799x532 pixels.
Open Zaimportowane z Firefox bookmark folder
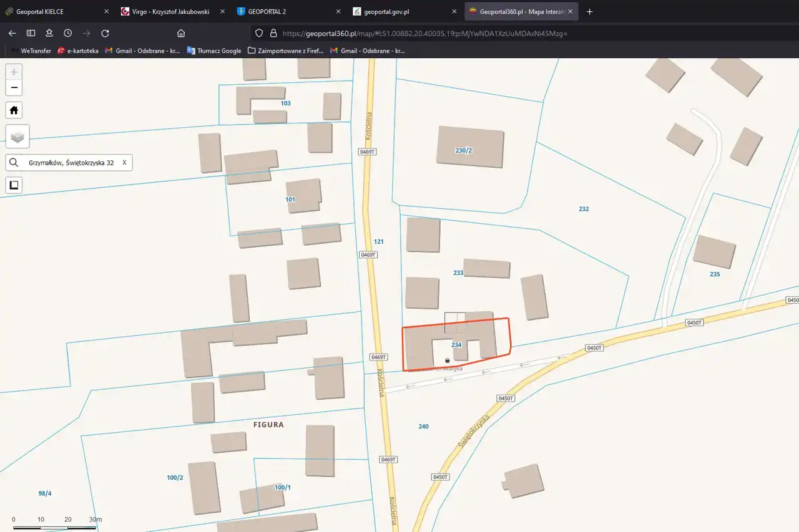coord(286,51)
